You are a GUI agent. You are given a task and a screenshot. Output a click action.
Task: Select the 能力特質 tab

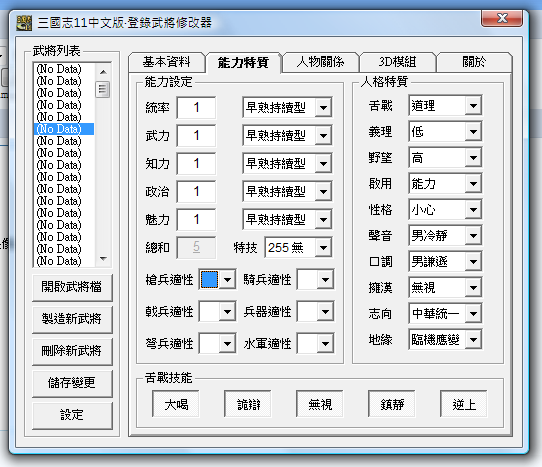243,63
